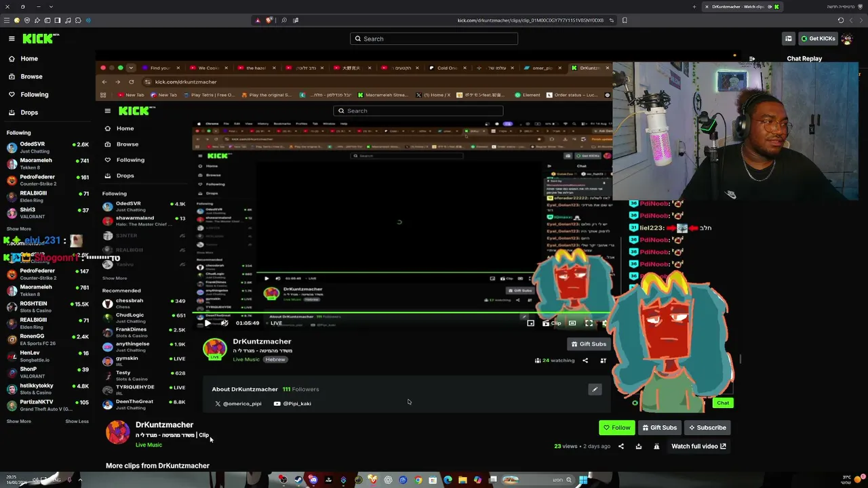This screenshot has height=488, width=868.
Task: Open Live Music category under clip title
Action: point(149,445)
